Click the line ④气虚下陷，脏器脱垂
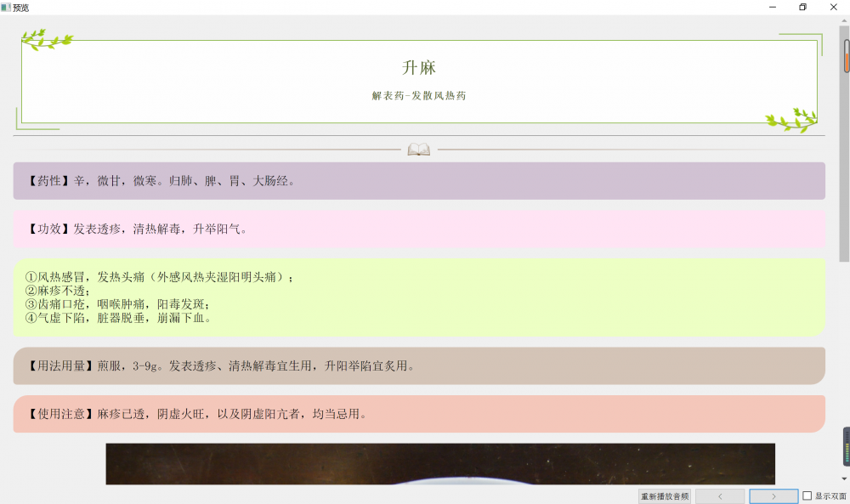 coord(117,318)
